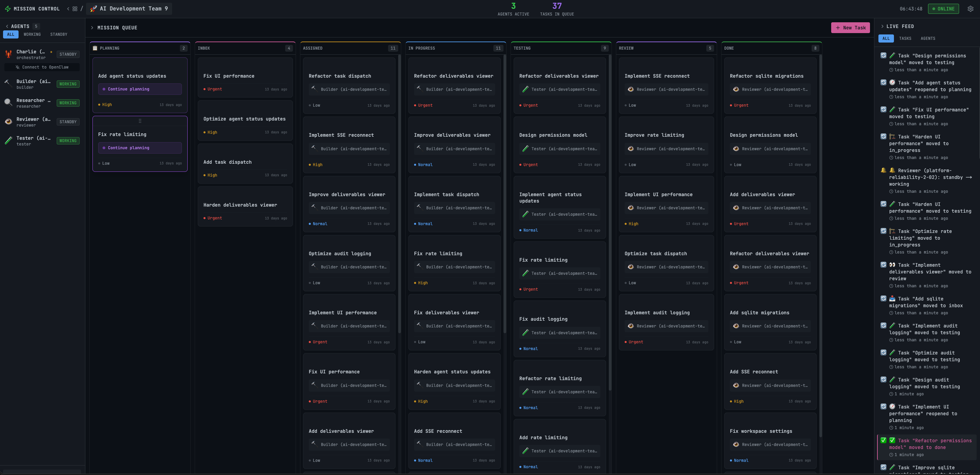Click the red Urgent priority dot on Fix UI performance
980x475 pixels.
click(205, 89)
